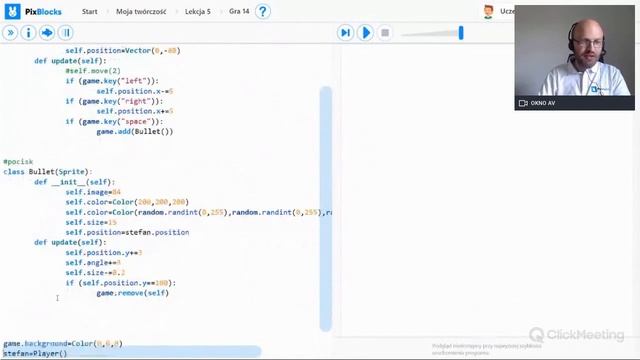Step forward with the step button

(345, 33)
